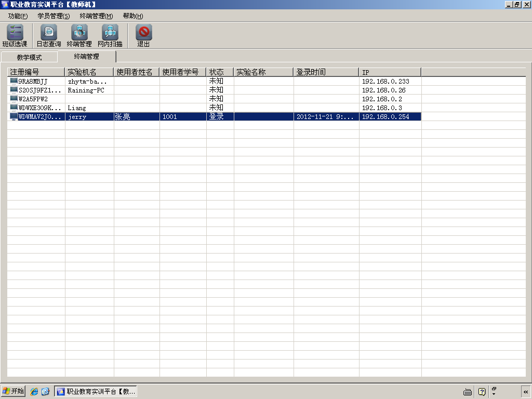Click IP address 192.168.0.2
Screen dimensions: 532x399
[x=382, y=99]
